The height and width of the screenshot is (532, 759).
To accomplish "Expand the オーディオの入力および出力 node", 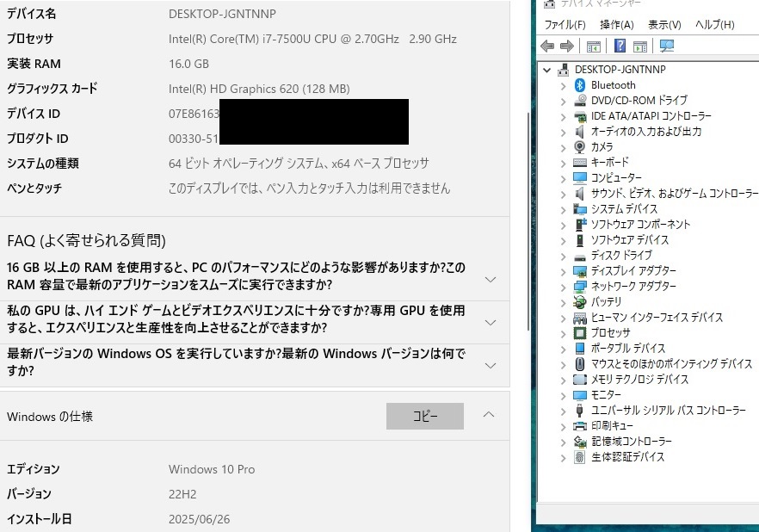I will pyautogui.click(x=563, y=133).
